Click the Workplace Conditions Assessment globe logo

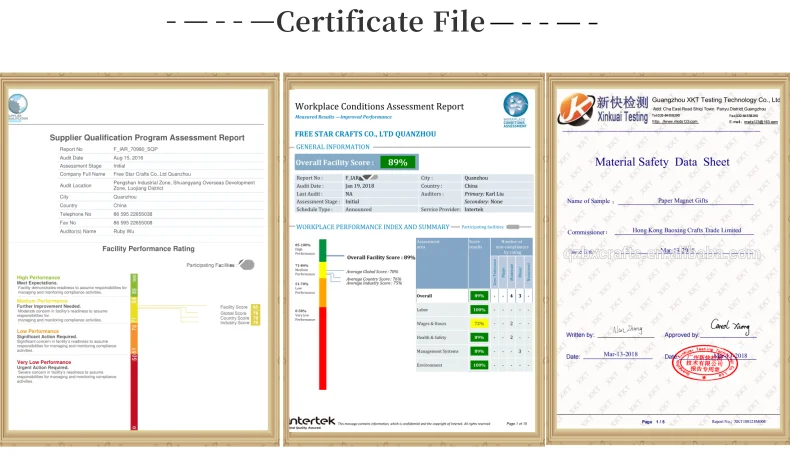coord(515,108)
